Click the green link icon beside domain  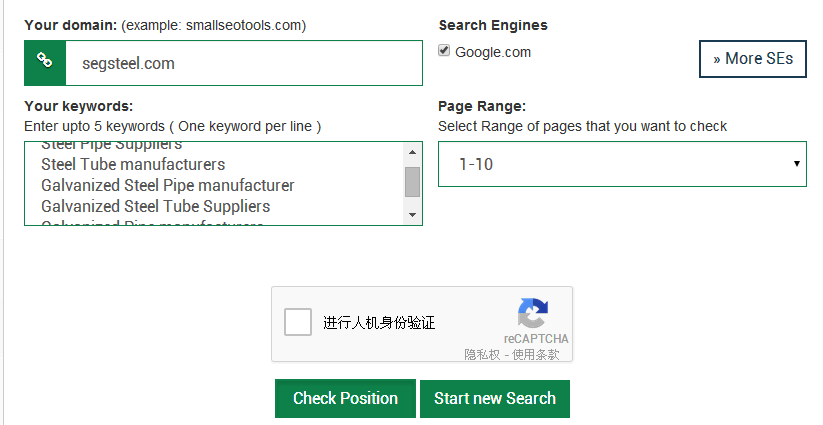[x=44, y=63]
